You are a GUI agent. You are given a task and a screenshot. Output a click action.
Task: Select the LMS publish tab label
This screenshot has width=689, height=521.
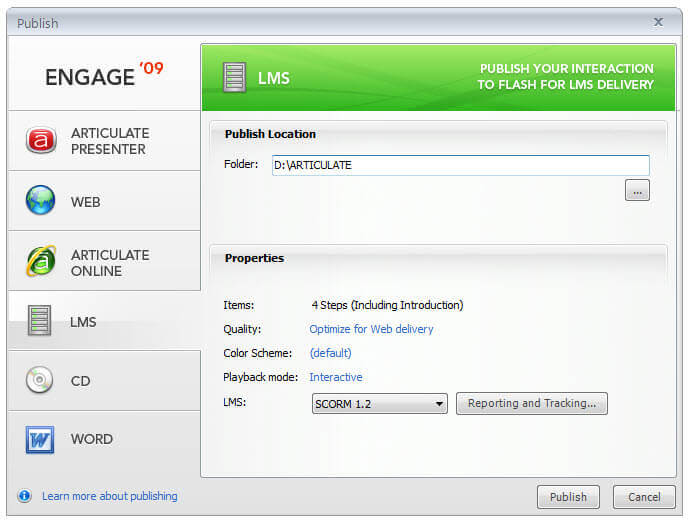83,322
